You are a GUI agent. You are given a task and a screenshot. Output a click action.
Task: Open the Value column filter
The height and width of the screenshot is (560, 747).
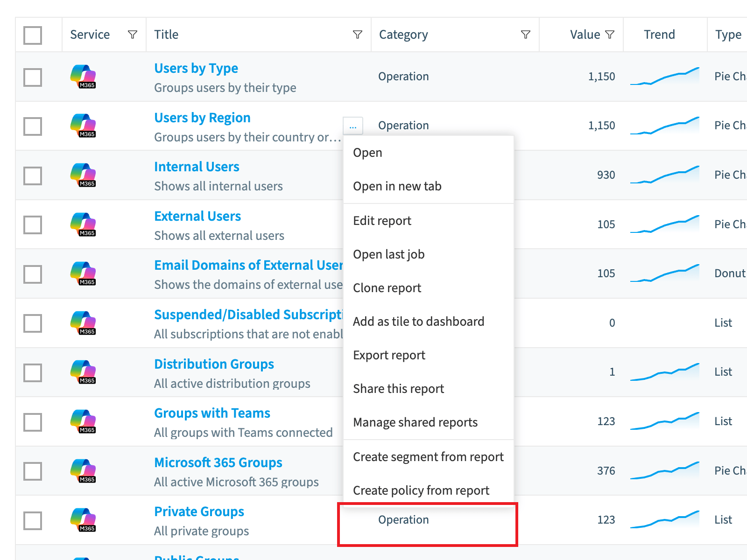pyautogui.click(x=610, y=35)
